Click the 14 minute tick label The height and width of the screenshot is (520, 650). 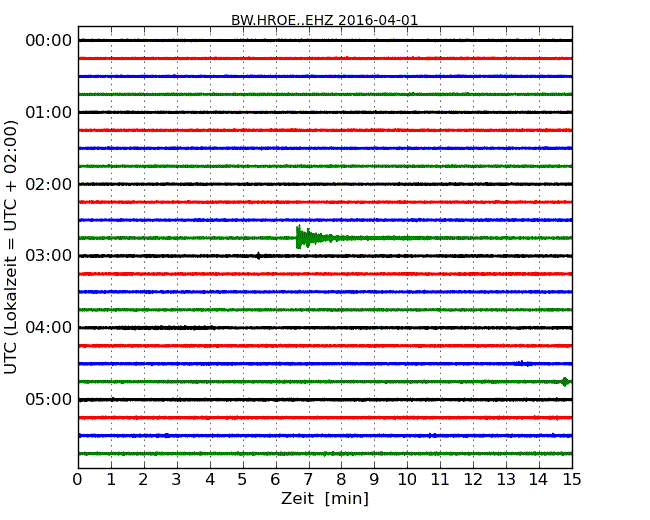click(x=538, y=479)
